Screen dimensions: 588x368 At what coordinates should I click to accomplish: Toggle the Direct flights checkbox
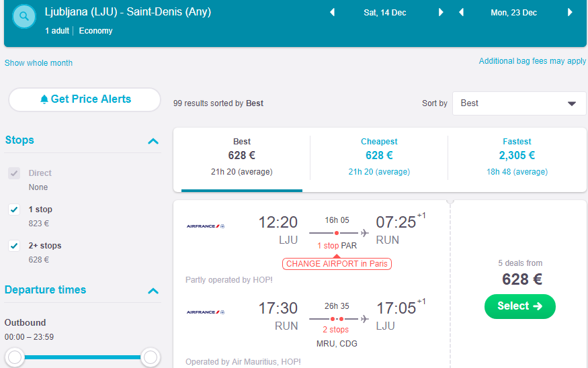click(15, 173)
